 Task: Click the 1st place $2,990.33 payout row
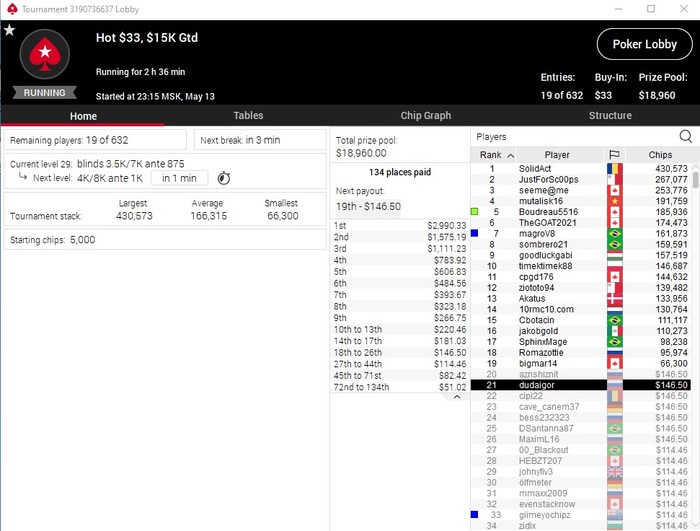point(400,226)
